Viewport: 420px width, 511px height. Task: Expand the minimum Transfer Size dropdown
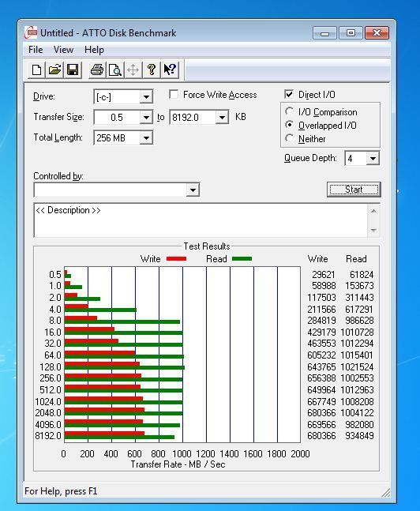tap(146, 118)
